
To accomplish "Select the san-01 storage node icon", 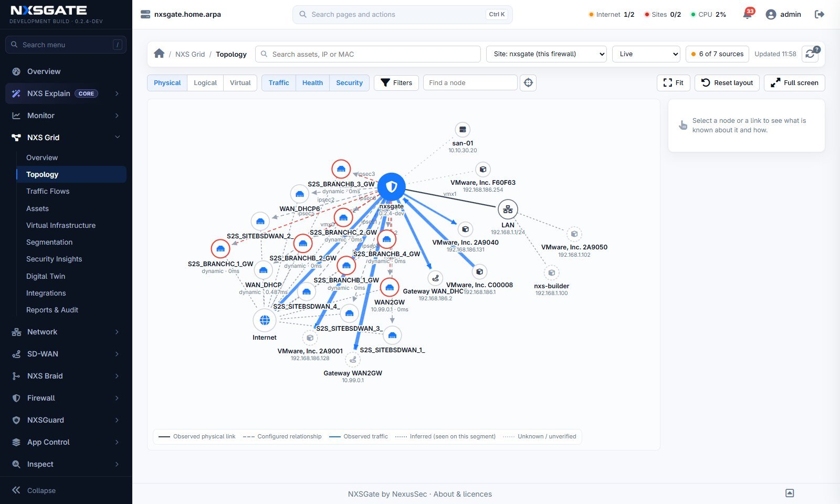I will coord(463,129).
